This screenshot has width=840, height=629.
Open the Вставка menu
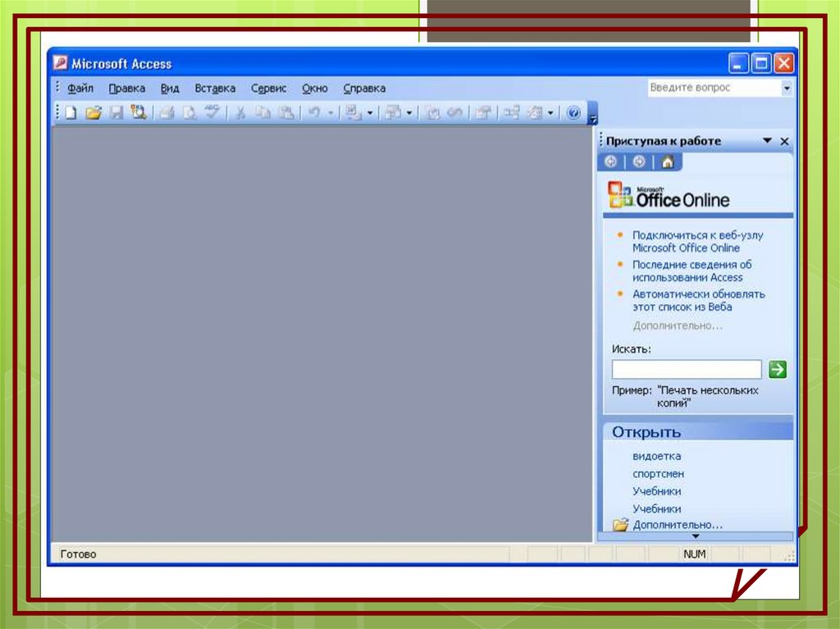click(215, 89)
